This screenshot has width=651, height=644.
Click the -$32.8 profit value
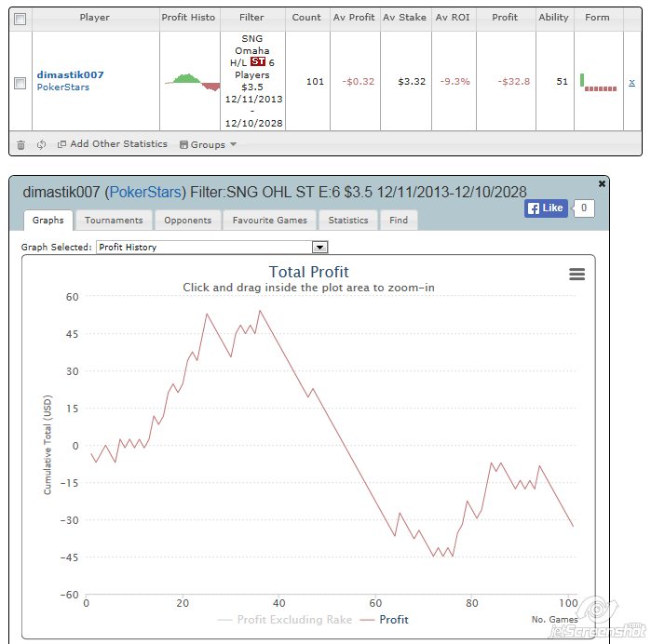pos(514,82)
